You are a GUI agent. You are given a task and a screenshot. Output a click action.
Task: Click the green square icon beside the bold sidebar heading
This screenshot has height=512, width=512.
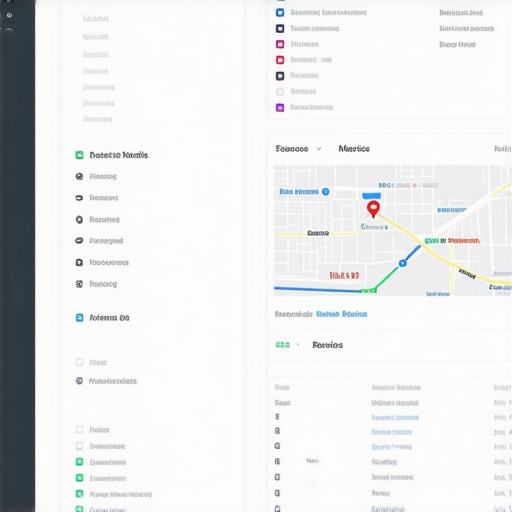click(x=79, y=155)
